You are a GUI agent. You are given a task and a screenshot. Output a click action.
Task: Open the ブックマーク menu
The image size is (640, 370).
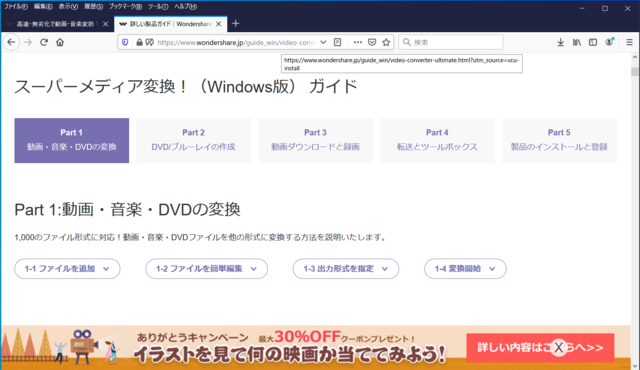point(125,7)
